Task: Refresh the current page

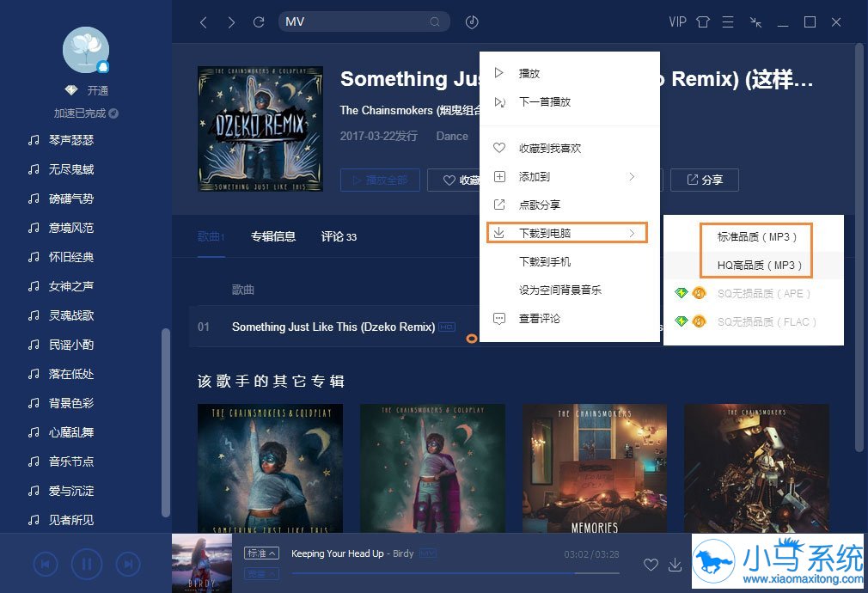Action: [x=259, y=22]
